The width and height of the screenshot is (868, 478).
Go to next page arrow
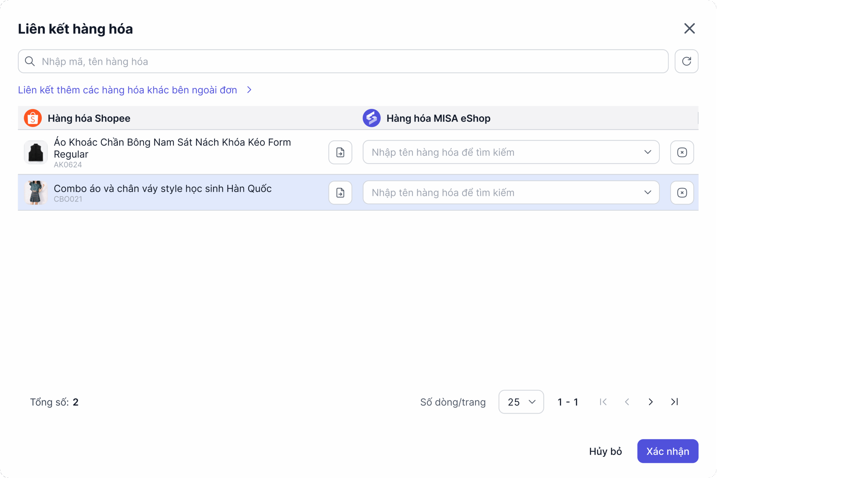pyautogui.click(x=650, y=402)
